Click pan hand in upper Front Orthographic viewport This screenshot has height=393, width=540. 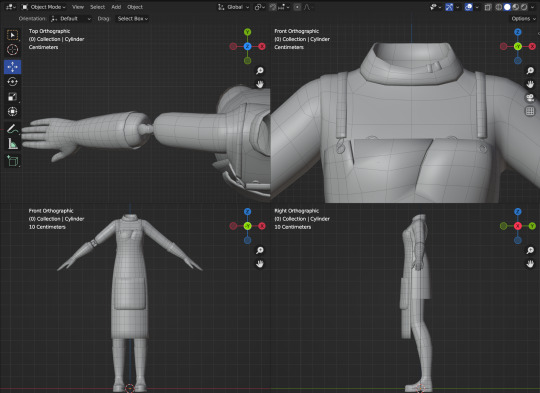530,84
